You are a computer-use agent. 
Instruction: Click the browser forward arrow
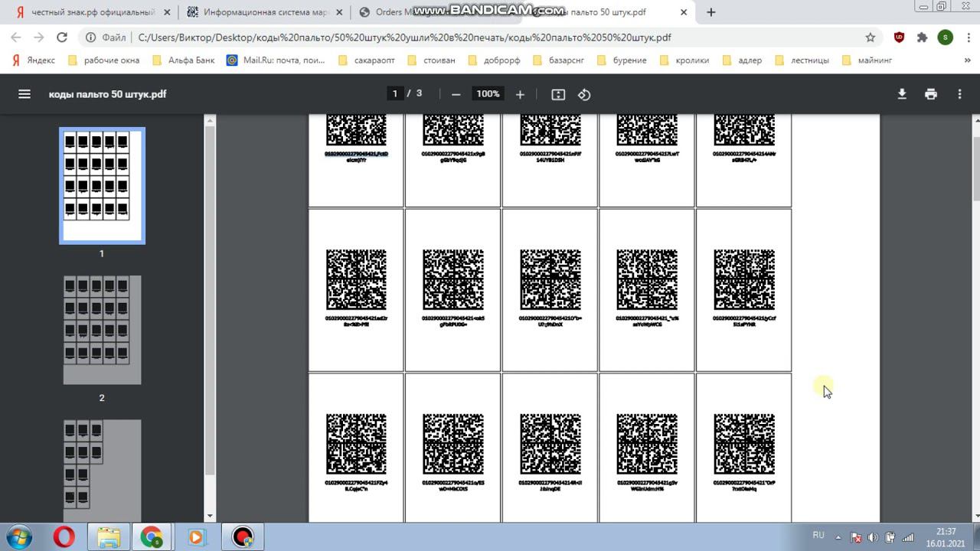pos(39,37)
